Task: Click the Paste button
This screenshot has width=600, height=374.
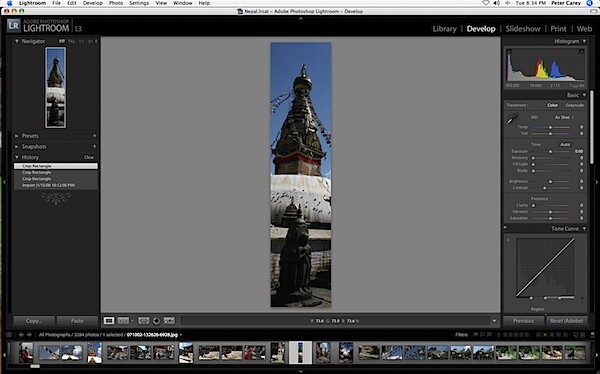Action: [77, 321]
